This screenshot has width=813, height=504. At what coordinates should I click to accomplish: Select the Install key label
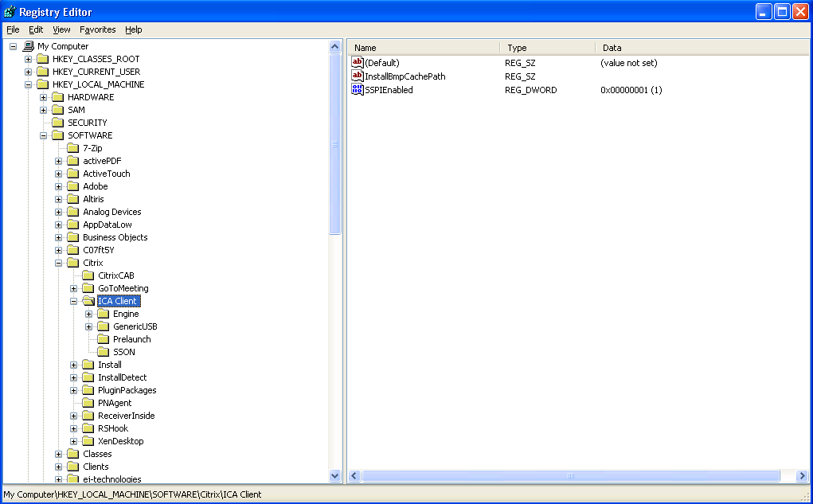pyautogui.click(x=109, y=365)
